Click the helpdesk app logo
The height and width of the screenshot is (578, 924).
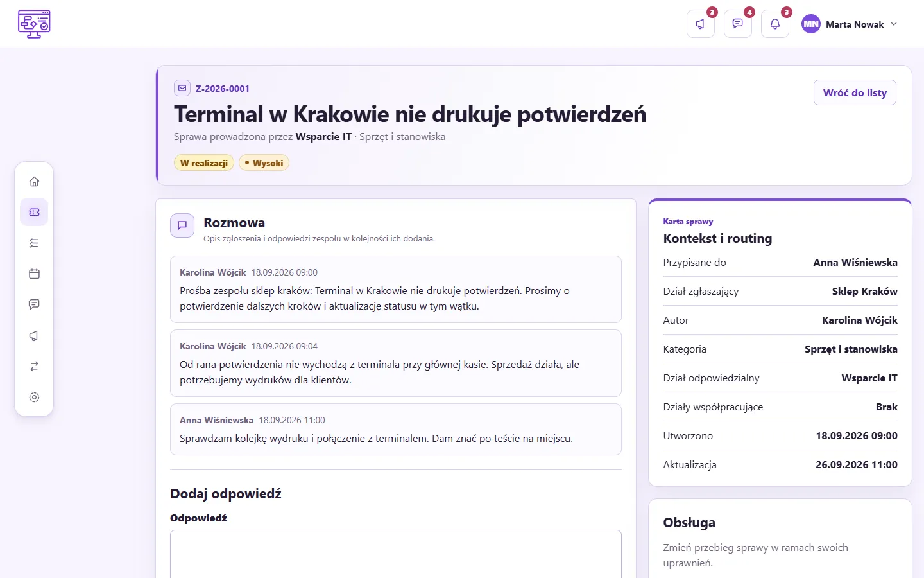click(34, 24)
